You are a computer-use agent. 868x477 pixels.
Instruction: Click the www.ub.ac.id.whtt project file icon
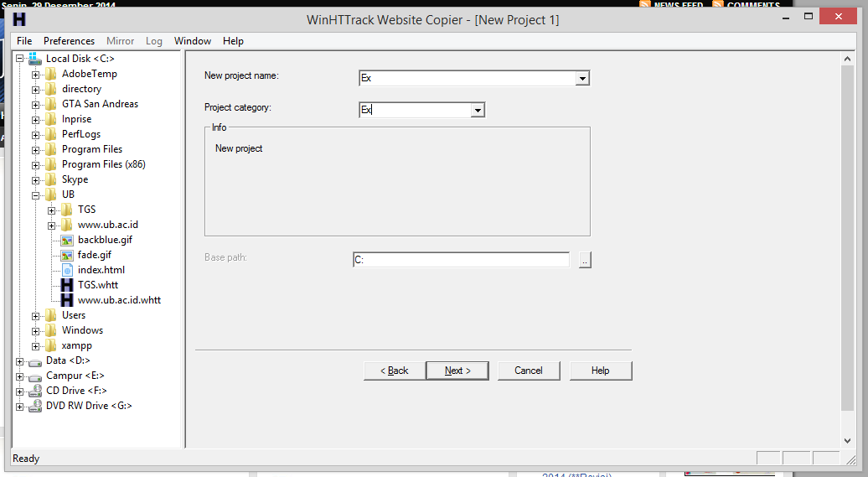pyautogui.click(x=67, y=300)
